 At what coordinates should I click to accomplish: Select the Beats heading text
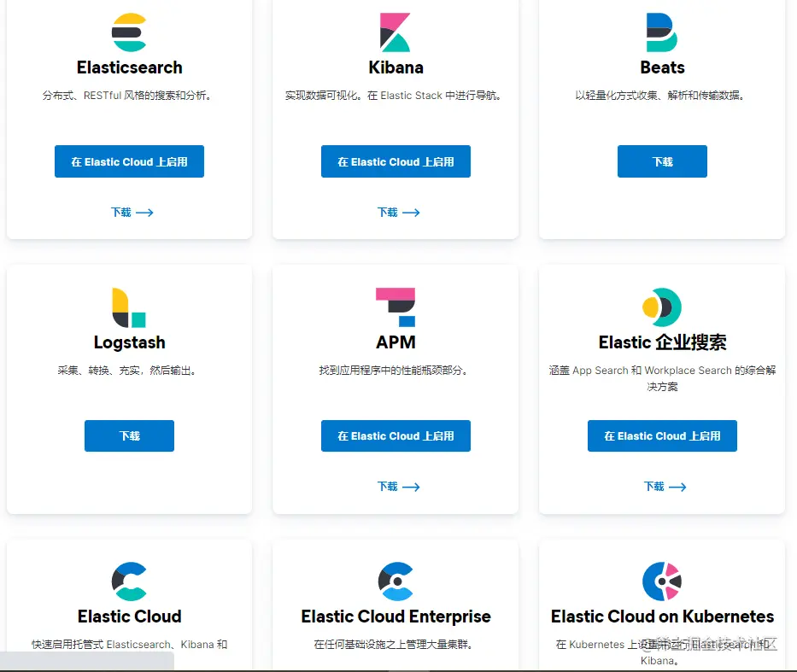[662, 67]
